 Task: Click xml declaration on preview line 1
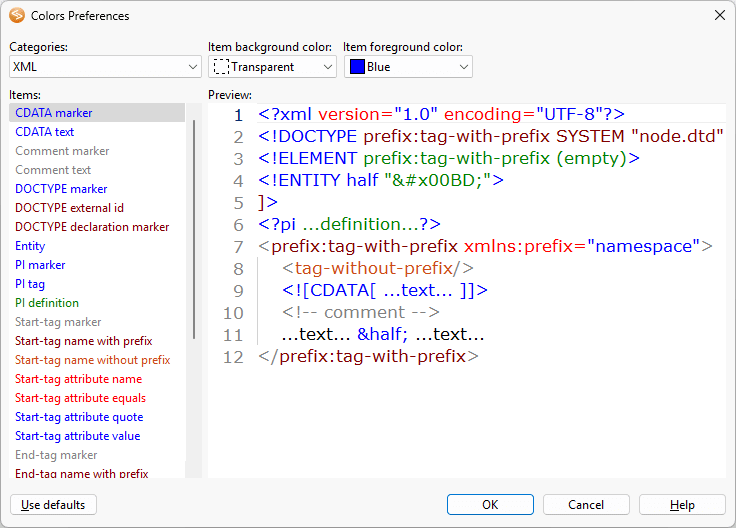coord(441,114)
